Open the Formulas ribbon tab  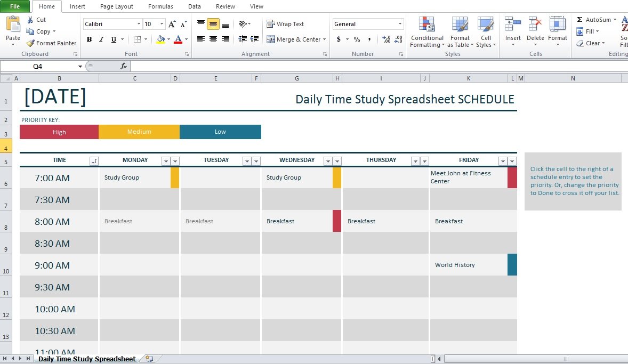tap(160, 6)
